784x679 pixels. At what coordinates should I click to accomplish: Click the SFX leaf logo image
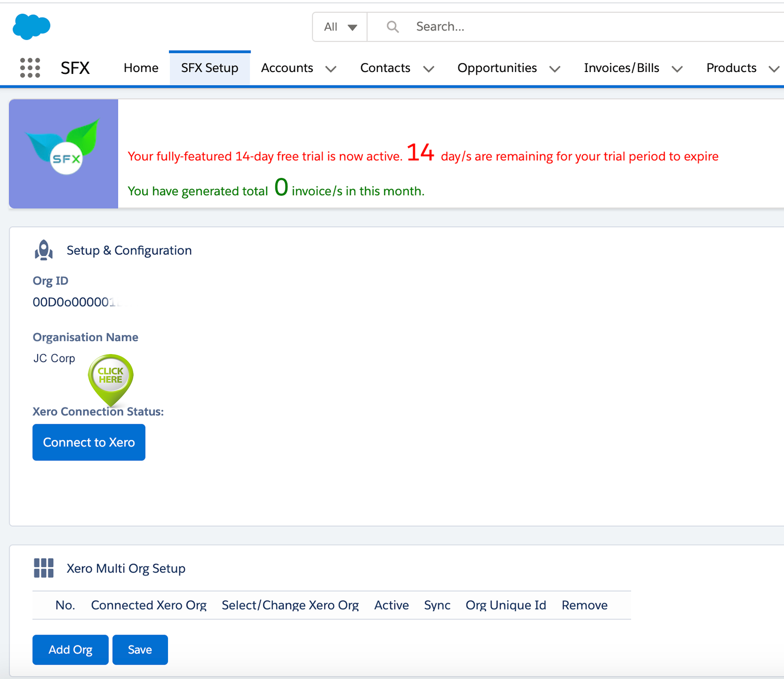point(63,154)
